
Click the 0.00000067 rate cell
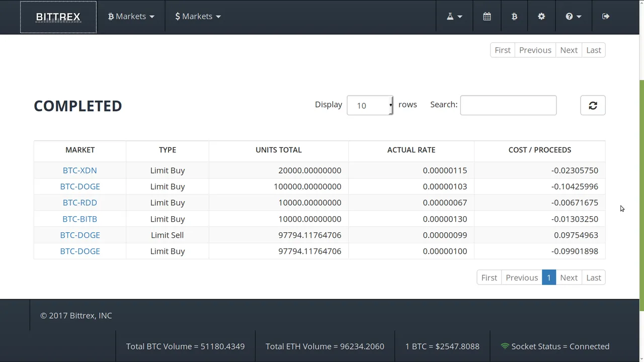pos(411,203)
